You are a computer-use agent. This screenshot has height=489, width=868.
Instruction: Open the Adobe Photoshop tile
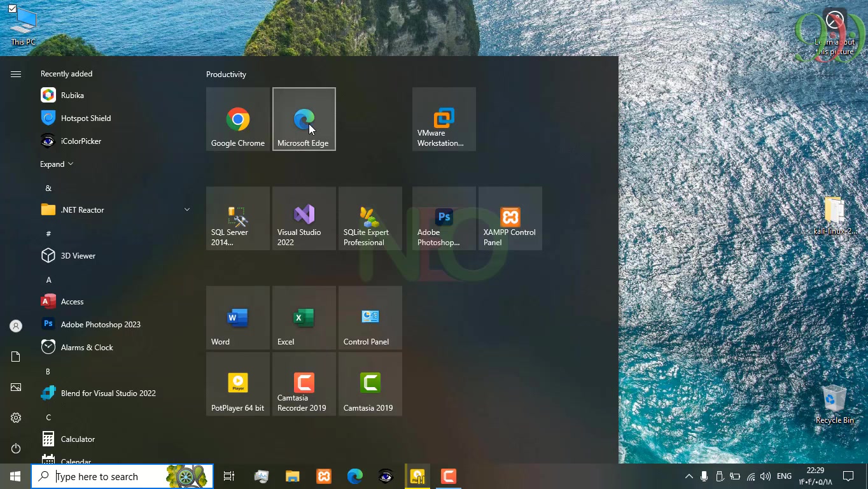[x=444, y=218]
